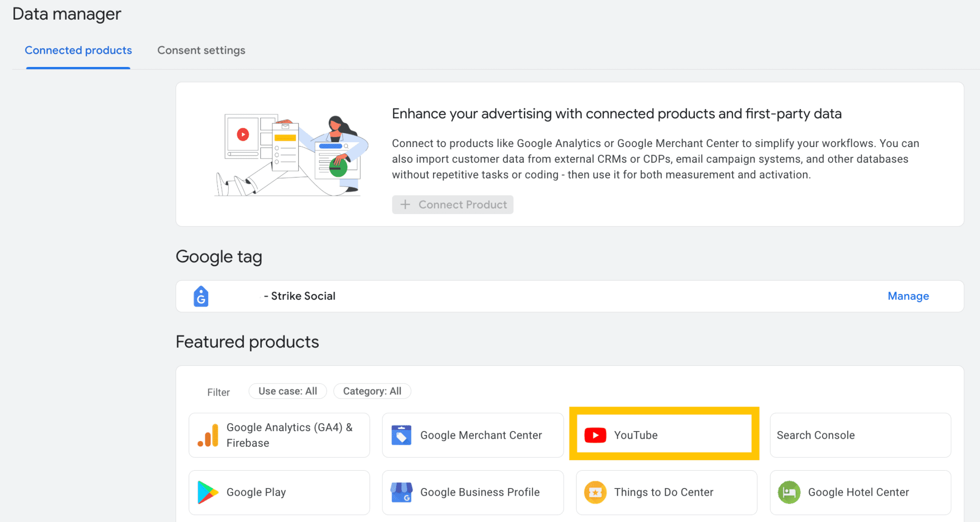Click the plus icon on Connect Product

click(405, 204)
